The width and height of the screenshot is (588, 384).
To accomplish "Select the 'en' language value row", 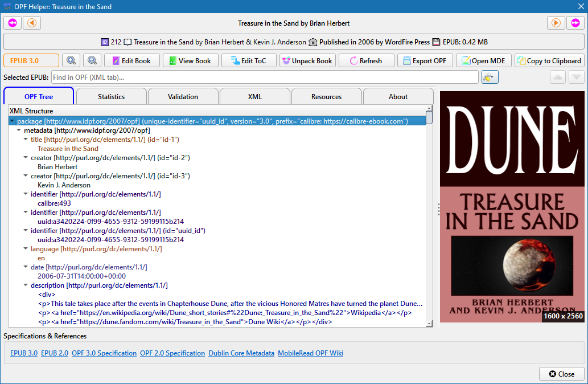I will click(x=41, y=258).
